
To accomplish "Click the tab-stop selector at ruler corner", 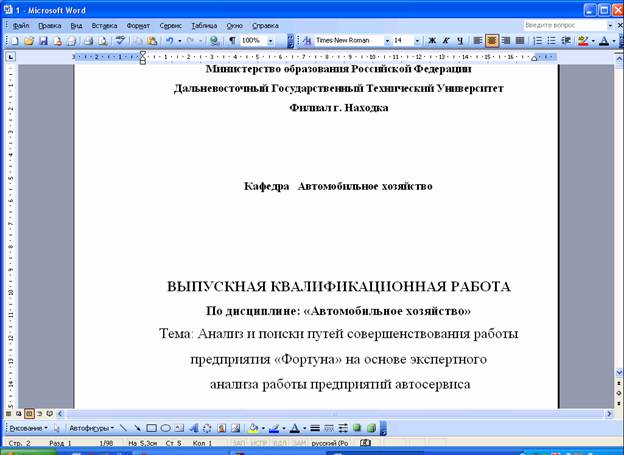I will [x=11, y=57].
